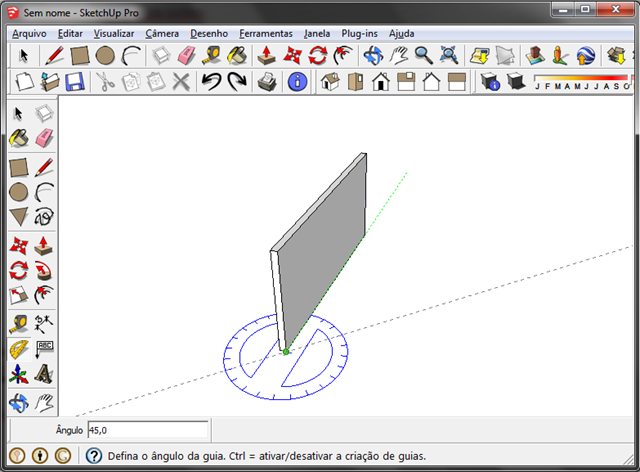Activate the Orbit tool in top toolbar
The width and height of the screenshot is (640, 472).
pos(373,56)
